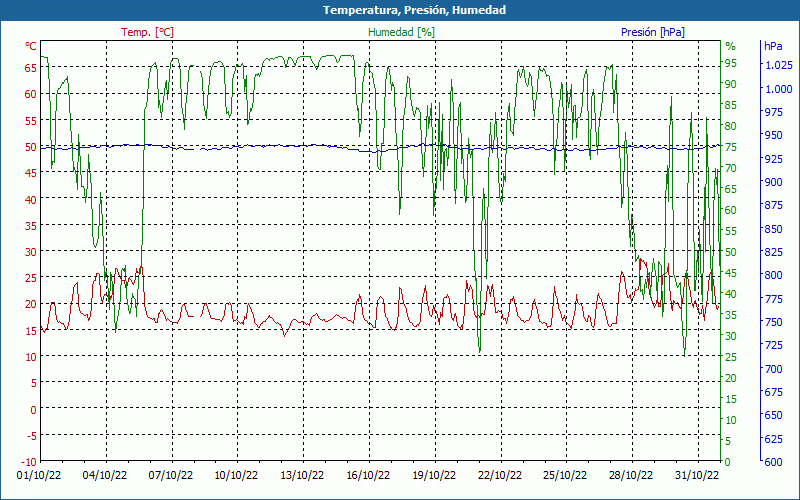
Task: Click the 95 value on humidity axis
Action: click(731, 63)
